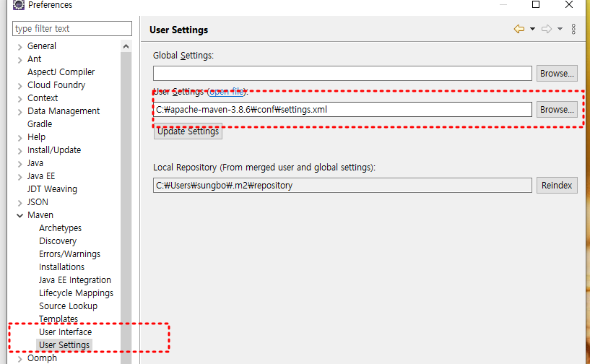Open Source Lookup page

coord(68,306)
